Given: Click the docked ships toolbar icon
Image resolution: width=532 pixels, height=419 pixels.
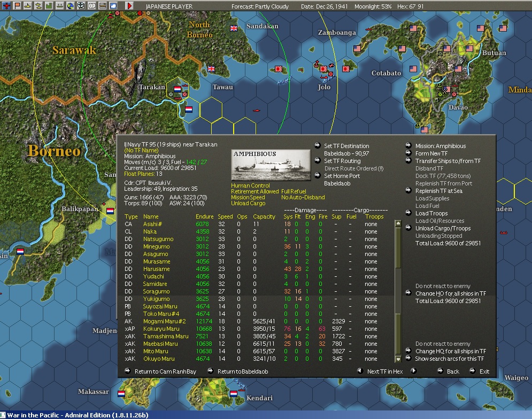Looking at the screenshot, I should (60, 5).
